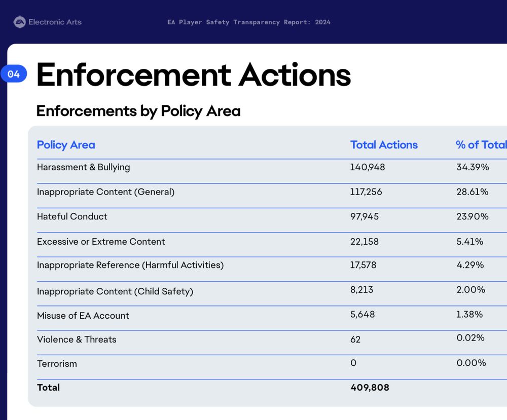
Task: Select the Hateful Conduct row label
Action: pos(72,216)
